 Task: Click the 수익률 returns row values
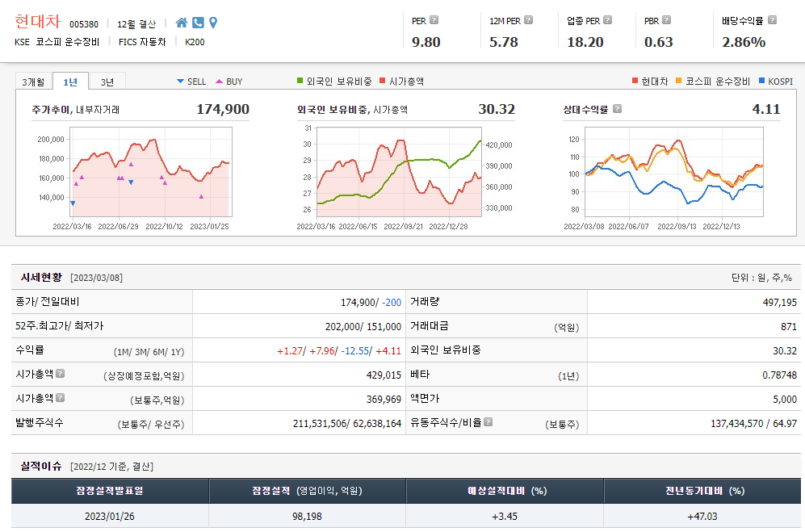click(x=339, y=350)
